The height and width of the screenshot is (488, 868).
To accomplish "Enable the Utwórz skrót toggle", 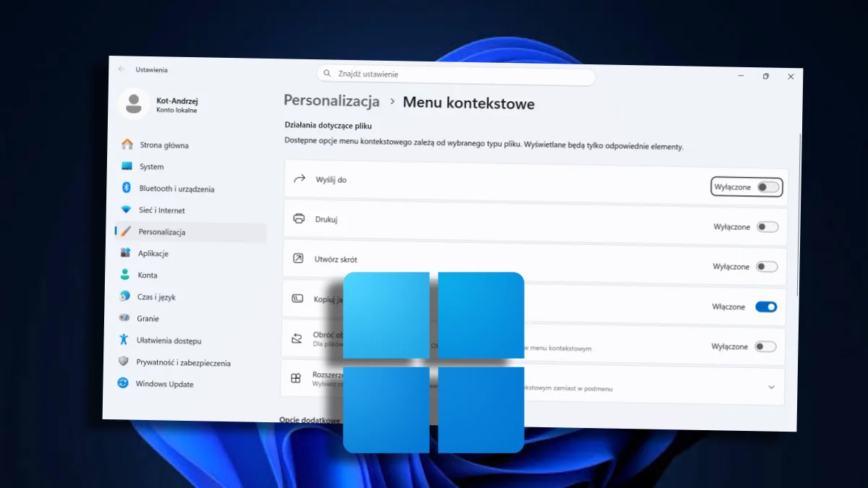I will (x=767, y=267).
